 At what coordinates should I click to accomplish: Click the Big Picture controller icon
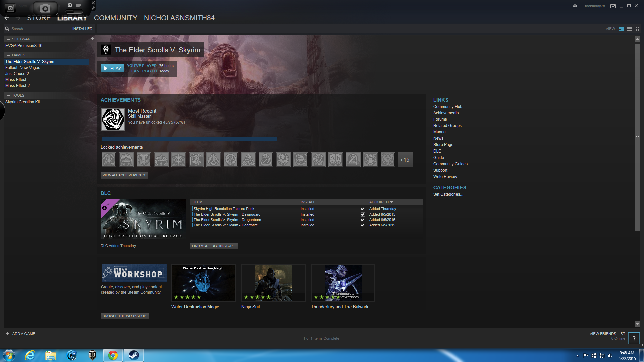(x=613, y=6)
